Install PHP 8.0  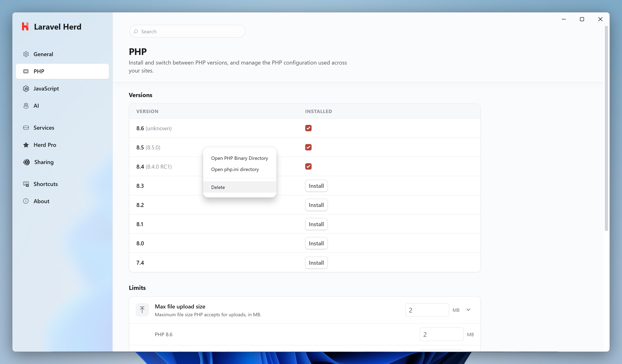(316, 243)
